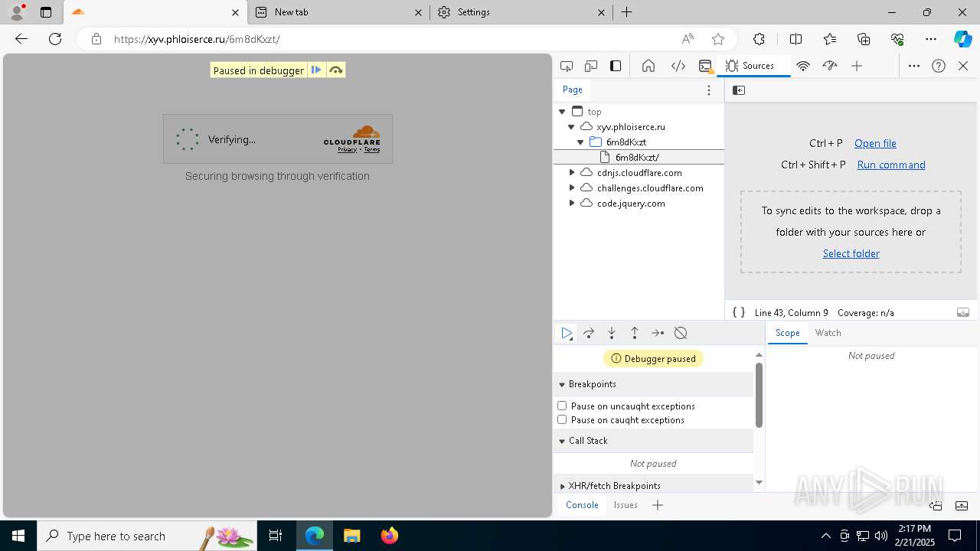Collapse the 6m8dKxzt folder

click(580, 142)
